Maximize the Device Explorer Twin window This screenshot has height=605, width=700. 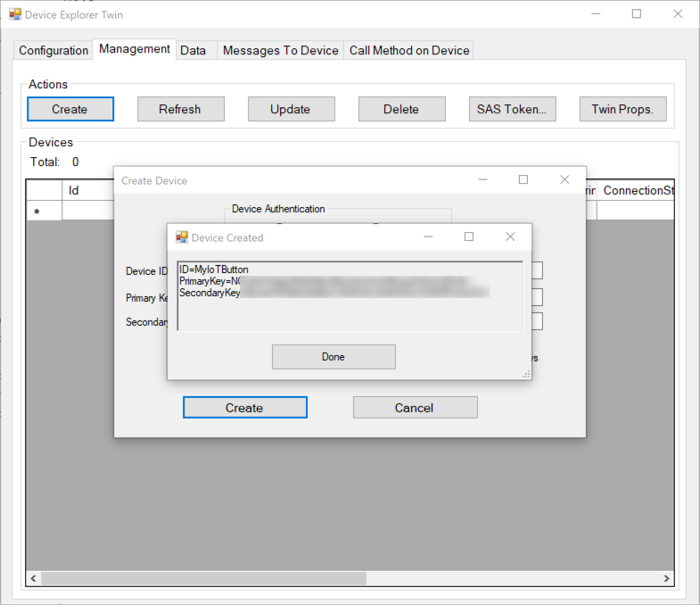[637, 14]
